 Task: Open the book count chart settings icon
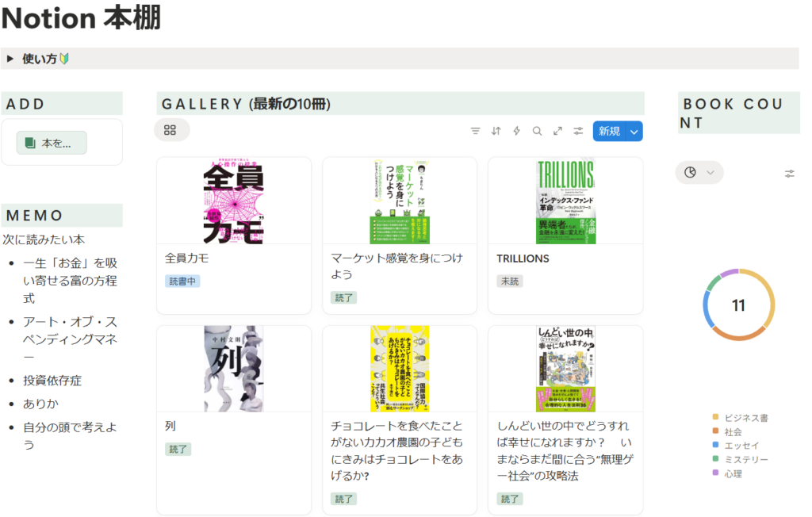[789, 173]
